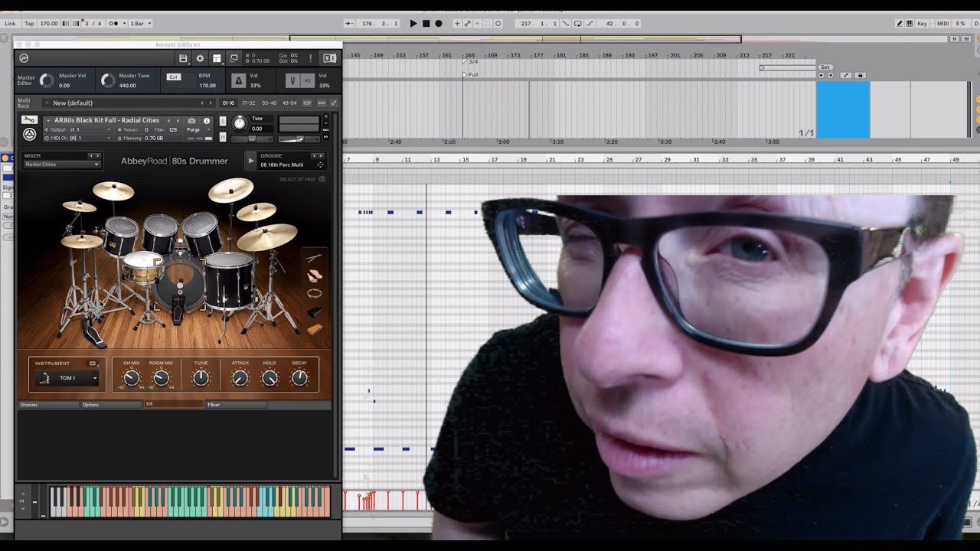Click the groove drag-to-host crosshair icon
This screenshot has width=980, height=551.
(x=320, y=165)
